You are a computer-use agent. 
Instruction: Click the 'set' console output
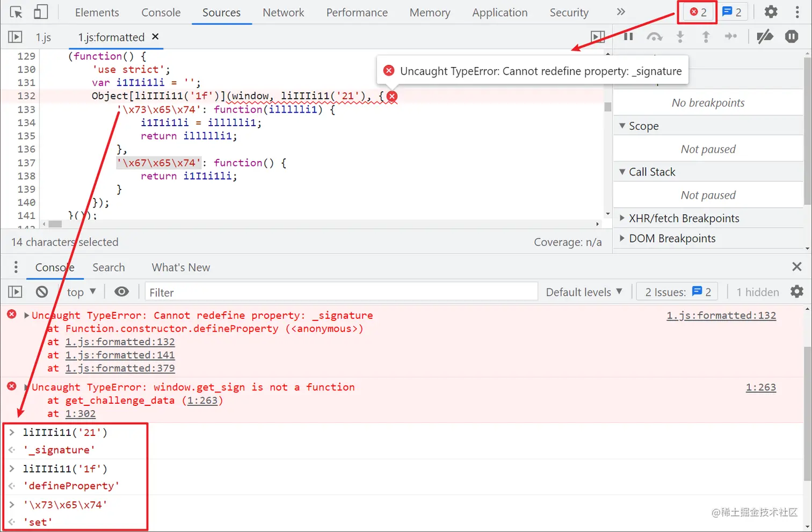38,522
